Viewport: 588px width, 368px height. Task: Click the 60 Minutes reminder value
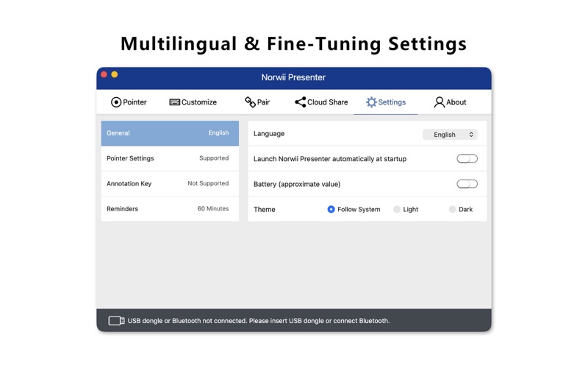coord(213,208)
